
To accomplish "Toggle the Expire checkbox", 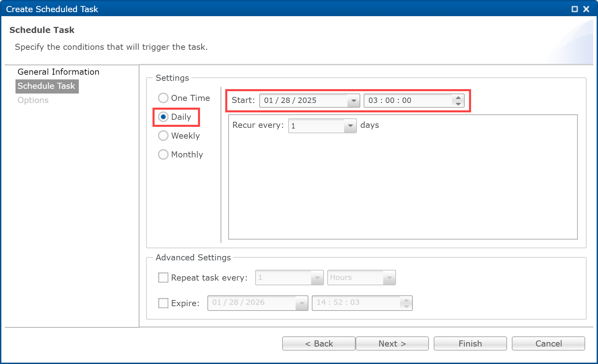I will 163,303.
